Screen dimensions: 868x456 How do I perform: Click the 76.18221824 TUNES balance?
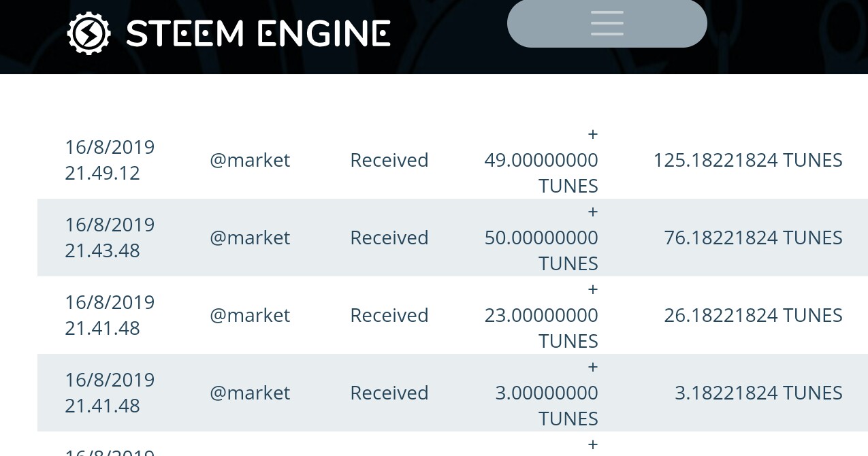point(753,238)
